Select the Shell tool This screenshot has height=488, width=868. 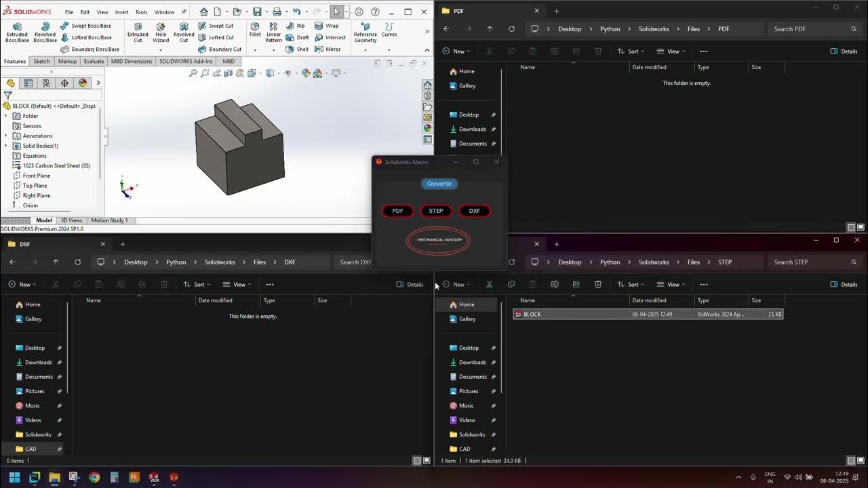tap(297, 49)
